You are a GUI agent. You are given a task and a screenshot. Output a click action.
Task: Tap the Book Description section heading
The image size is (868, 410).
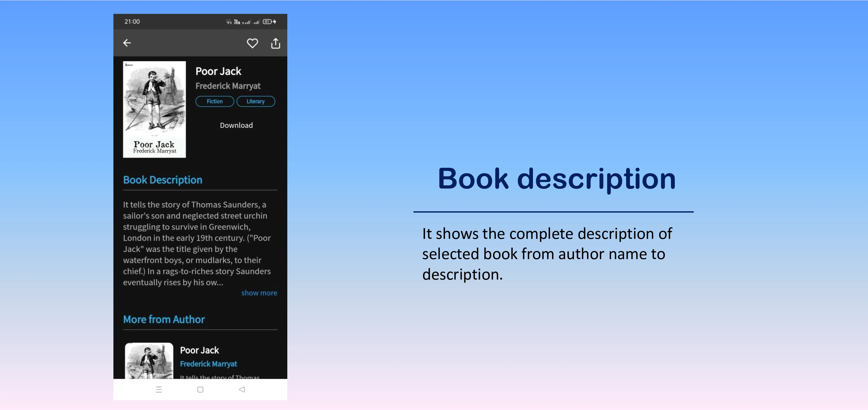click(162, 180)
